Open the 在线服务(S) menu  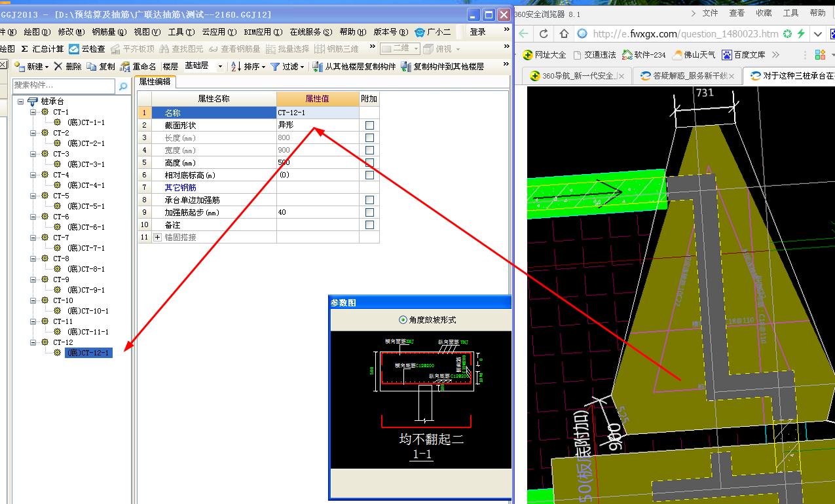[x=311, y=31]
